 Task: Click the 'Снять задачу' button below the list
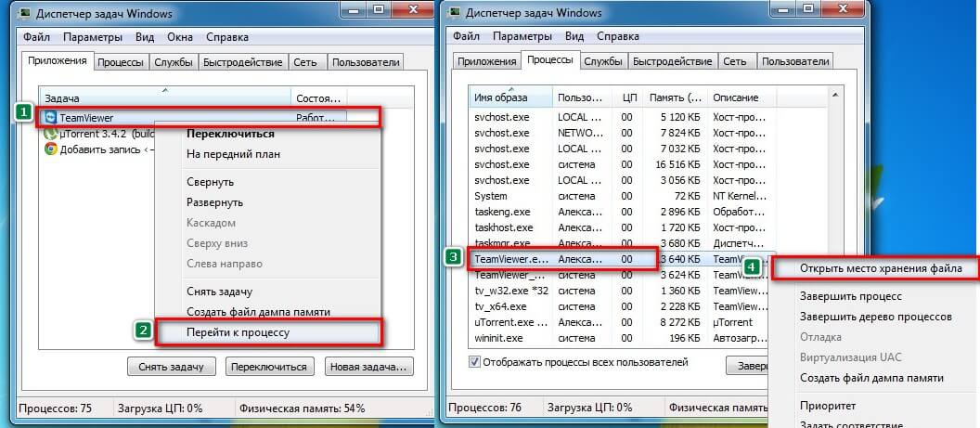click(172, 367)
